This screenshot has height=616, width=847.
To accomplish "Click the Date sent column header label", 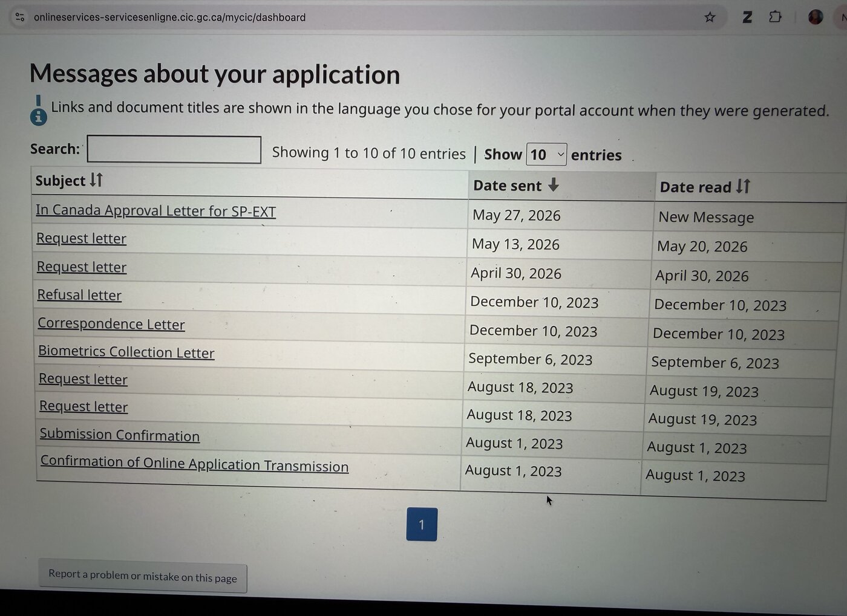I will [507, 186].
